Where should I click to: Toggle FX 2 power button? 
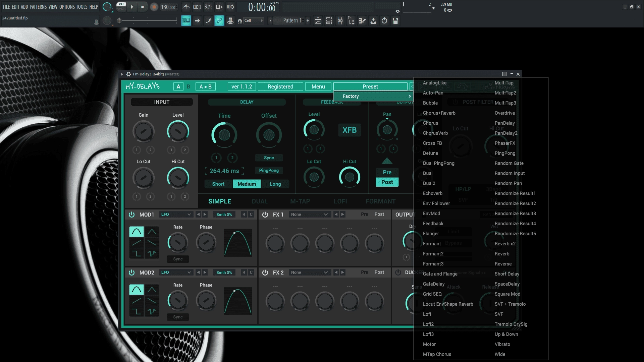265,273
